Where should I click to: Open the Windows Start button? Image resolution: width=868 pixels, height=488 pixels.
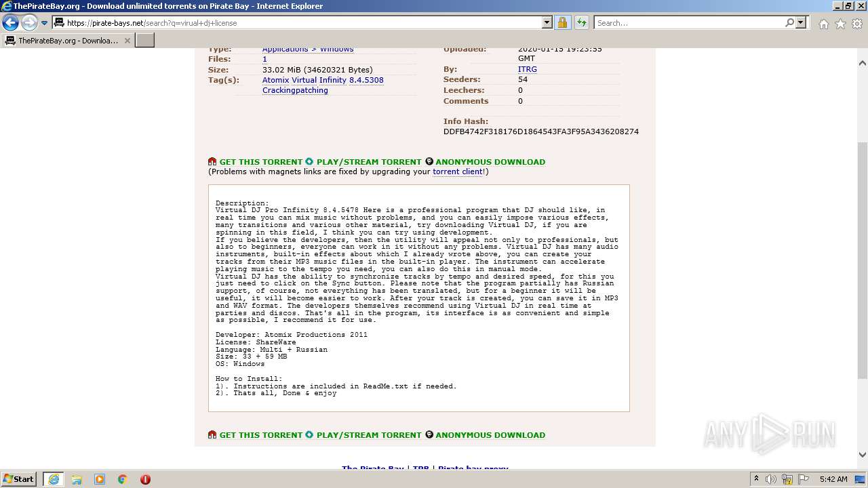pos(19,479)
